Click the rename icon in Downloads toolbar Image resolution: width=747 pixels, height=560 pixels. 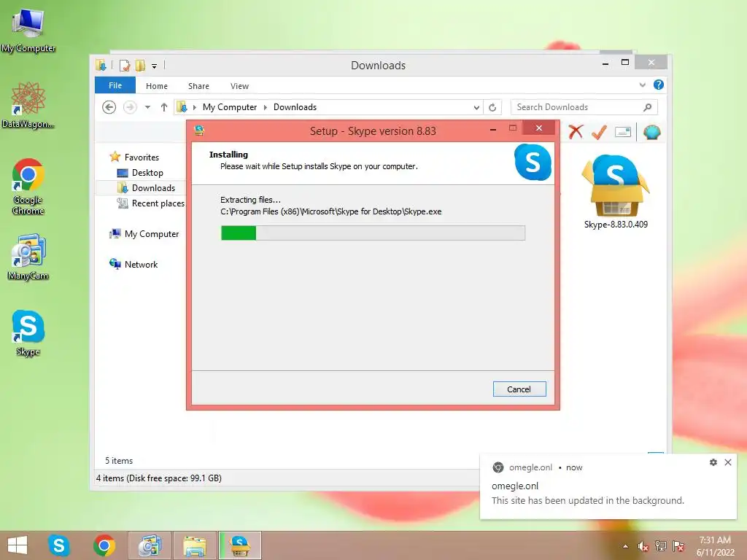[x=623, y=132]
